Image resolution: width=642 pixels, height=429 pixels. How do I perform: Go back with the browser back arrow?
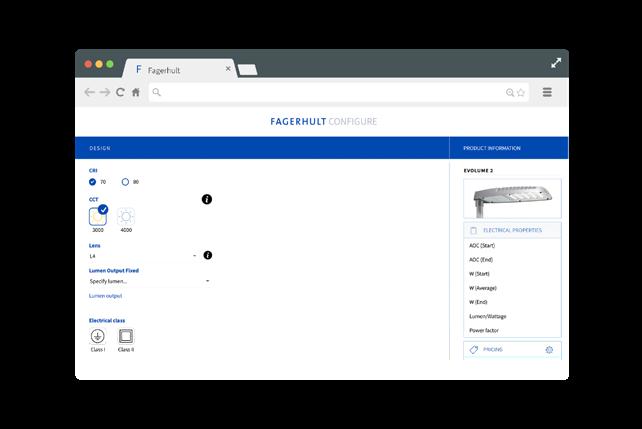(x=89, y=92)
